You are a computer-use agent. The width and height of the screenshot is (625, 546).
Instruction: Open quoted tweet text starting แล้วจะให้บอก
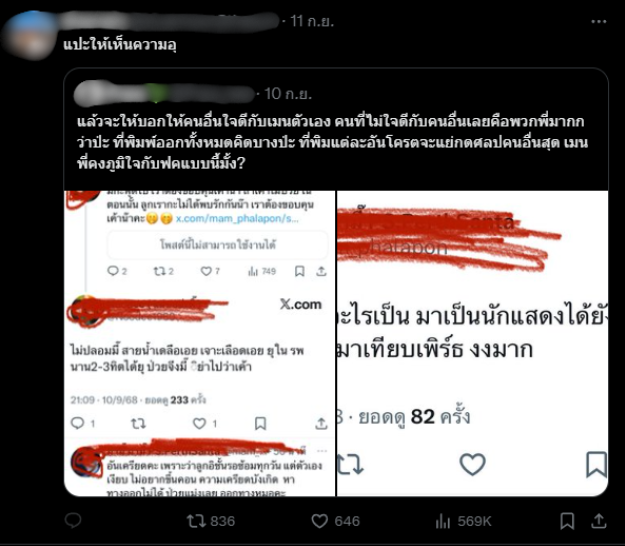[332, 142]
